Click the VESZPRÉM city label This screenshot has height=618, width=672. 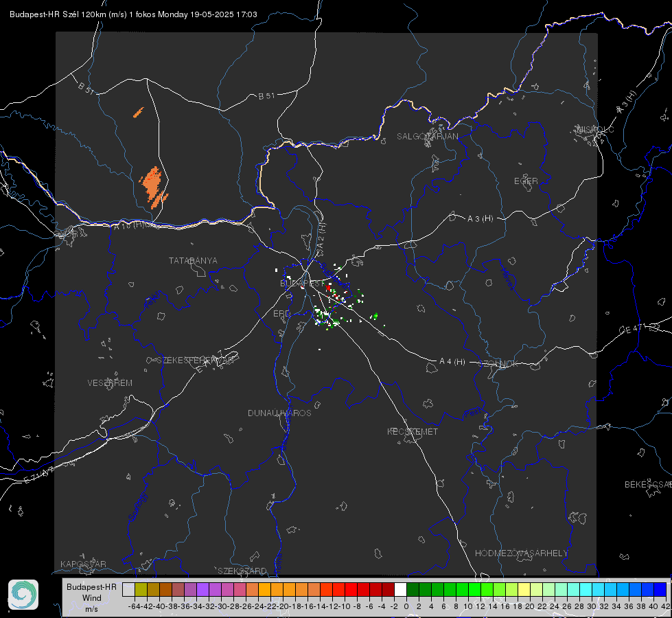tap(110, 382)
